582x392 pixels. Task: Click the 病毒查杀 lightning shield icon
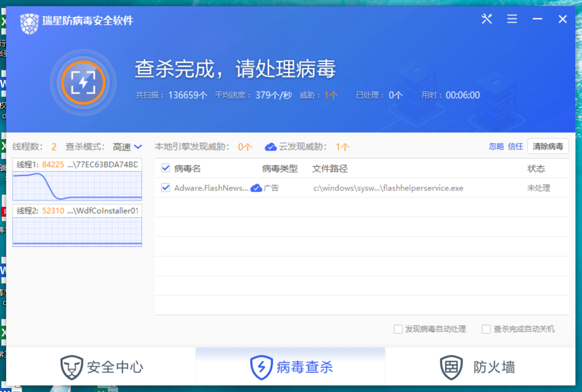(x=261, y=367)
